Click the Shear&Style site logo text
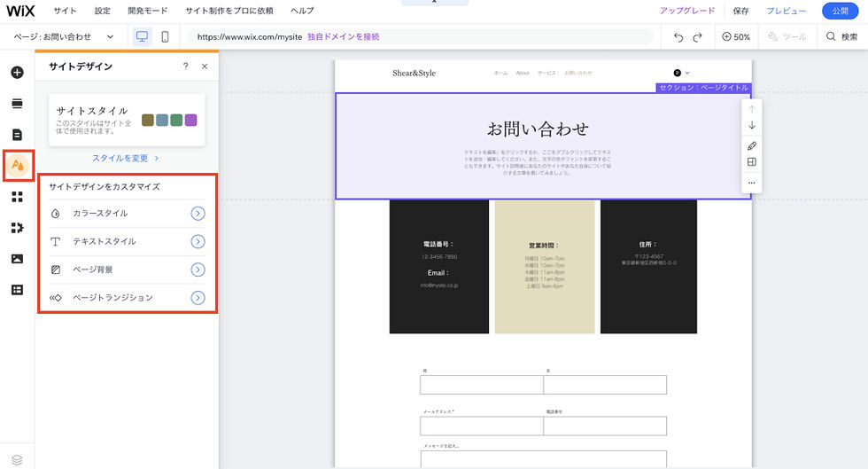868x469 pixels. click(415, 73)
